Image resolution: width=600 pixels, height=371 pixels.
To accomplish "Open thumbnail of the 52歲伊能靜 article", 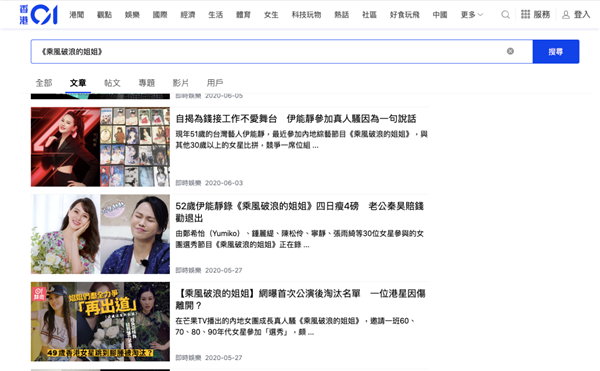I will click(100, 234).
